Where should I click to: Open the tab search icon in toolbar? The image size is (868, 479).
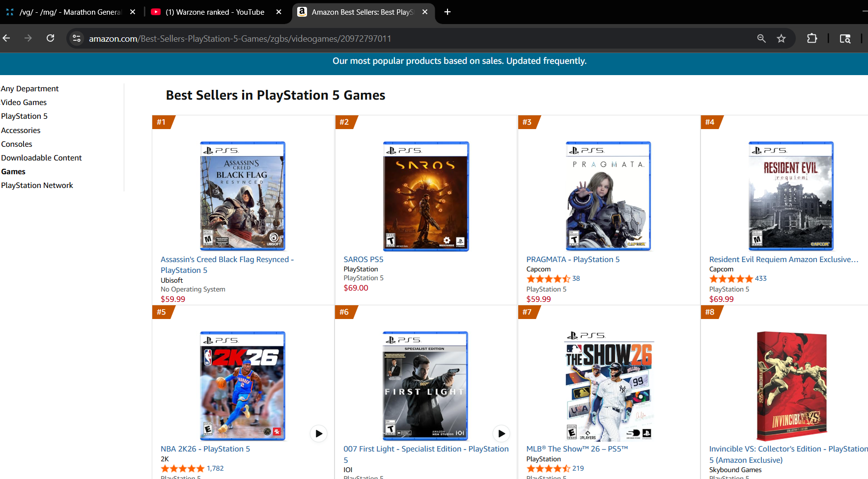(x=845, y=38)
